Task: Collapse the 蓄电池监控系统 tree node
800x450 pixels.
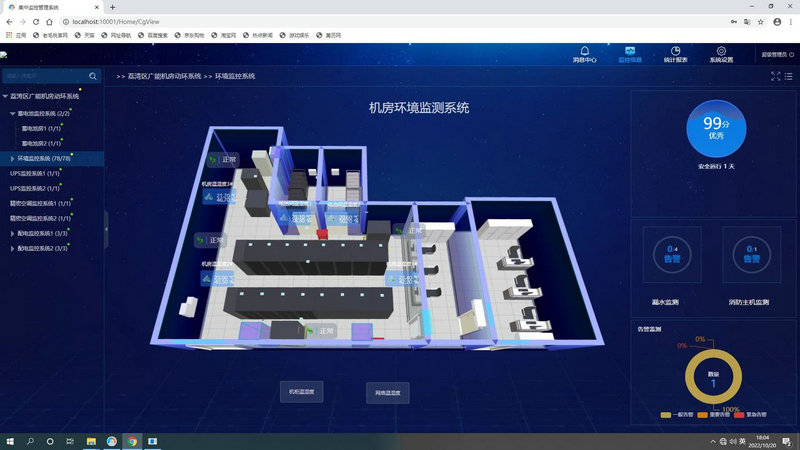Action: click(x=13, y=113)
